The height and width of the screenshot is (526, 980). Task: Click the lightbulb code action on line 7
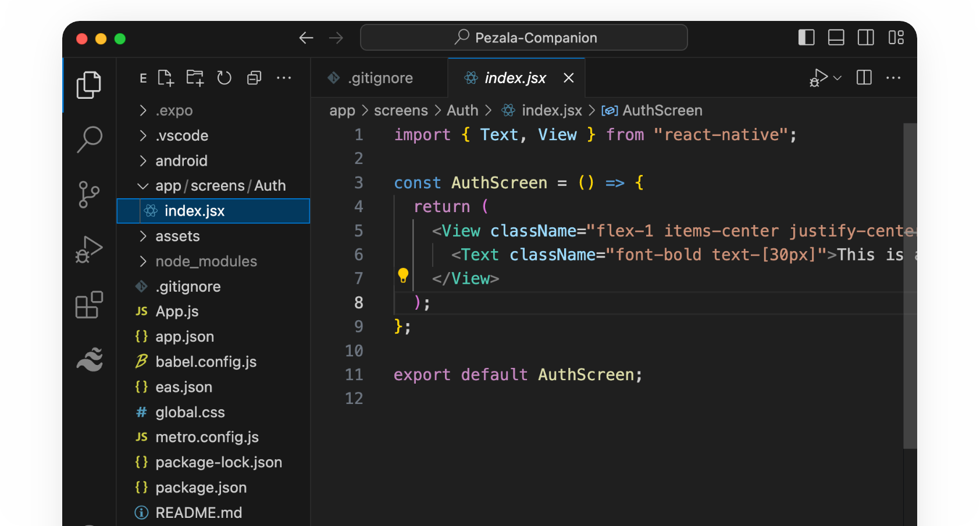(x=403, y=275)
